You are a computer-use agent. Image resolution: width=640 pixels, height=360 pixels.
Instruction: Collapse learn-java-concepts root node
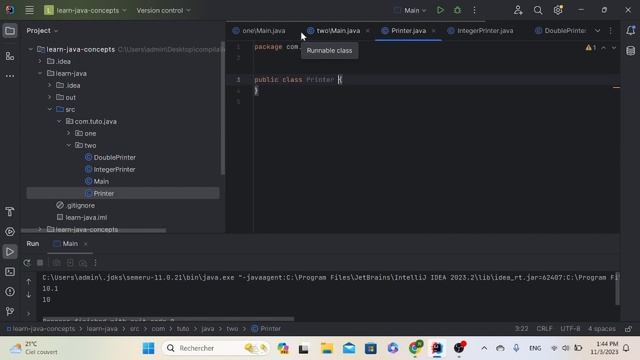pos(31,49)
